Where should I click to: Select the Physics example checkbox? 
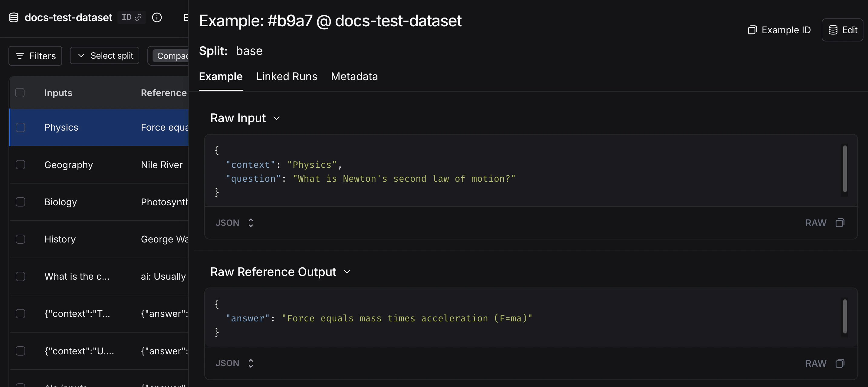21,128
